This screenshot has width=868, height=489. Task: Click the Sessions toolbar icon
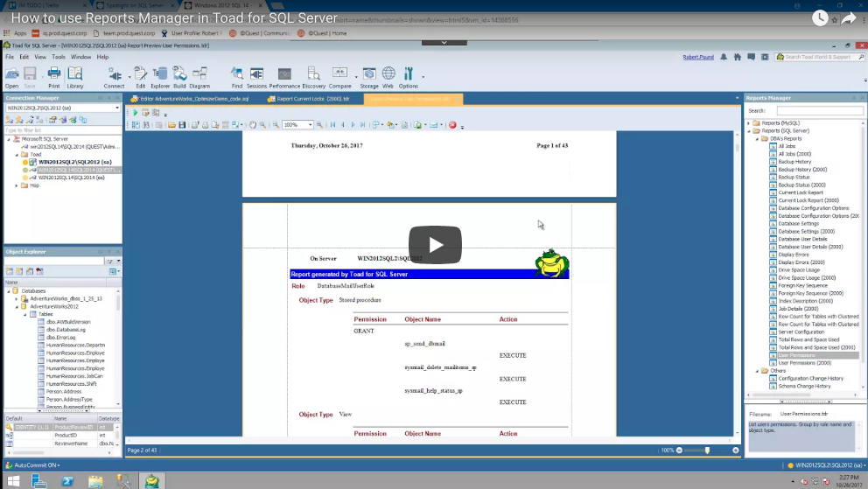point(256,77)
